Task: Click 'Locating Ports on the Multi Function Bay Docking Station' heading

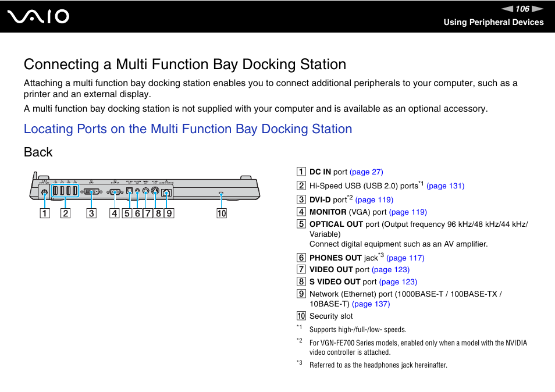Action: tap(188, 129)
